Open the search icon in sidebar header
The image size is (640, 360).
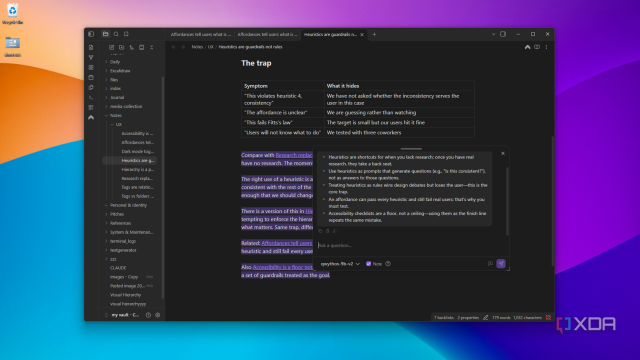click(x=116, y=34)
